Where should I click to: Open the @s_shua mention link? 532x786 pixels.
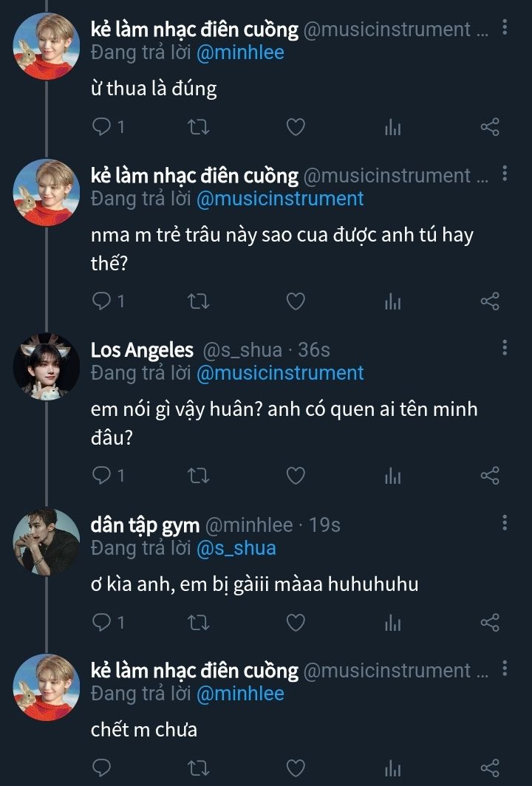pyautogui.click(x=236, y=548)
